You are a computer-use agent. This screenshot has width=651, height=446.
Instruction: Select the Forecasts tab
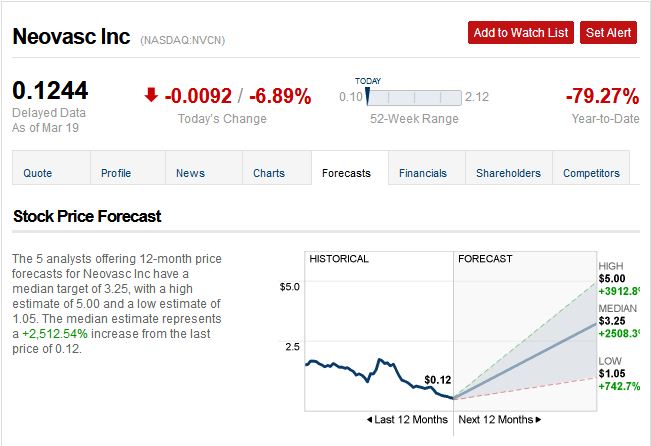coord(346,173)
